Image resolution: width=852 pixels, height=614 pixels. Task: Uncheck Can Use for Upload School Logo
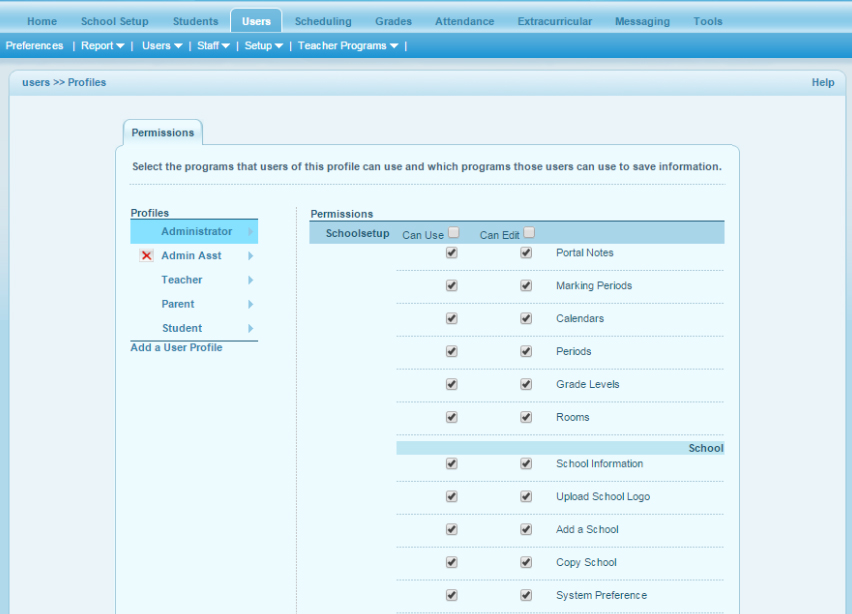click(x=452, y=497)
